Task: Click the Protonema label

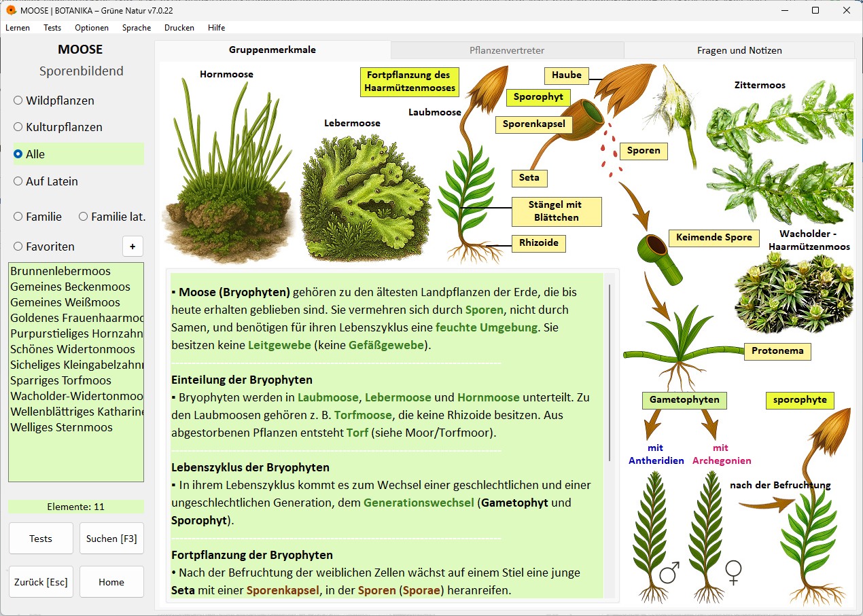Action: [777, 351]
